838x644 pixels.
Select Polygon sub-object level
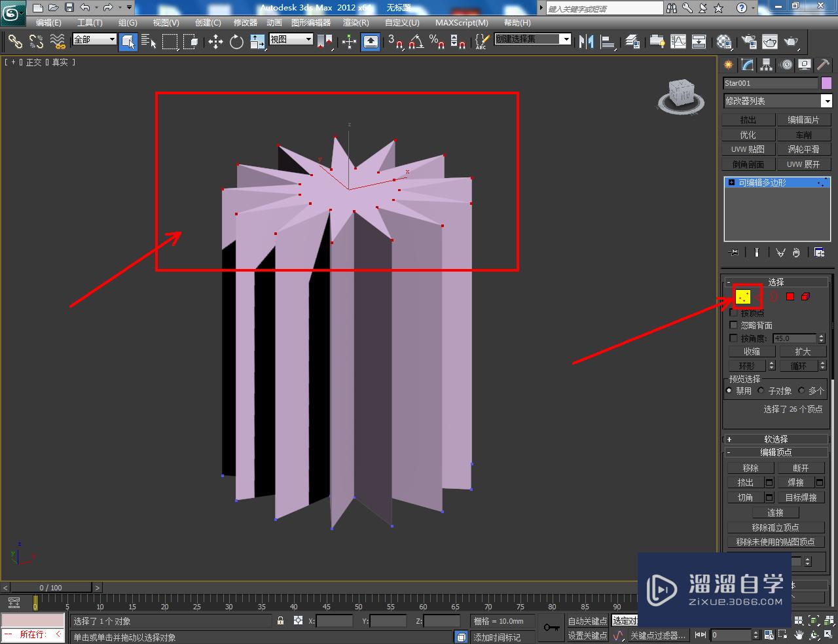pos(790,297)
